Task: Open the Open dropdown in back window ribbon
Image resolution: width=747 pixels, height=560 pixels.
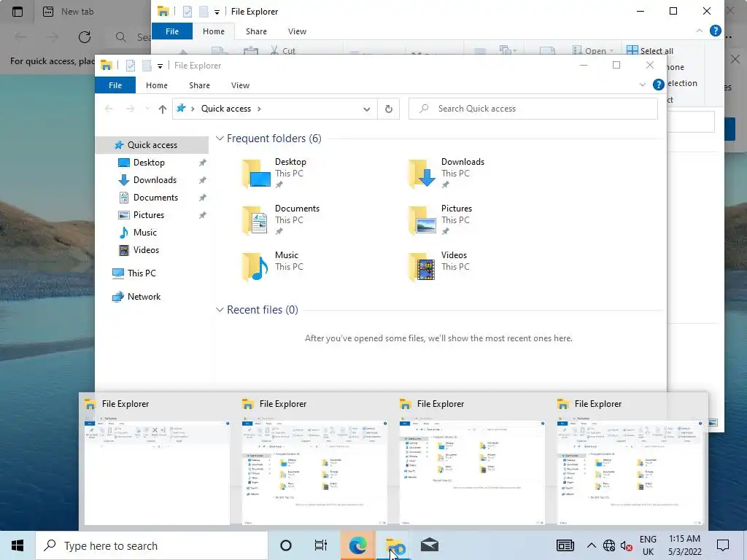Action: (x=593, y=50)
